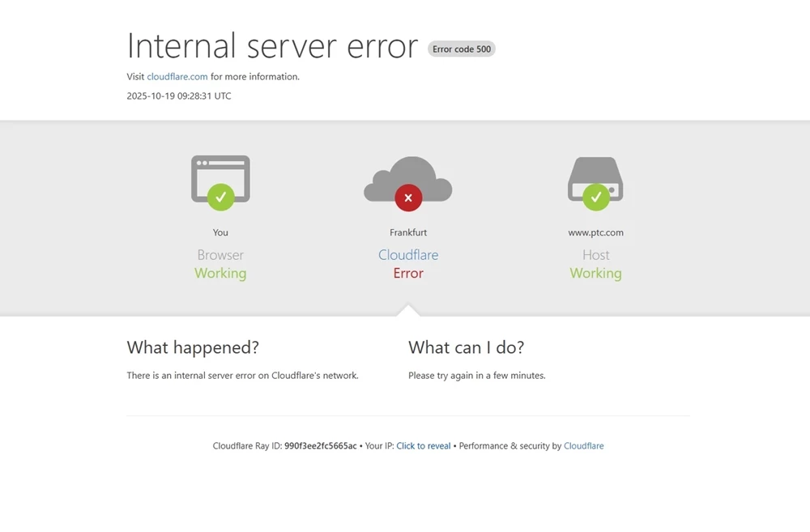This screenshot has width=810, height=532.
Task: Click the You label under browser icon
Action: pyautogui.click(x=220, y=232)
